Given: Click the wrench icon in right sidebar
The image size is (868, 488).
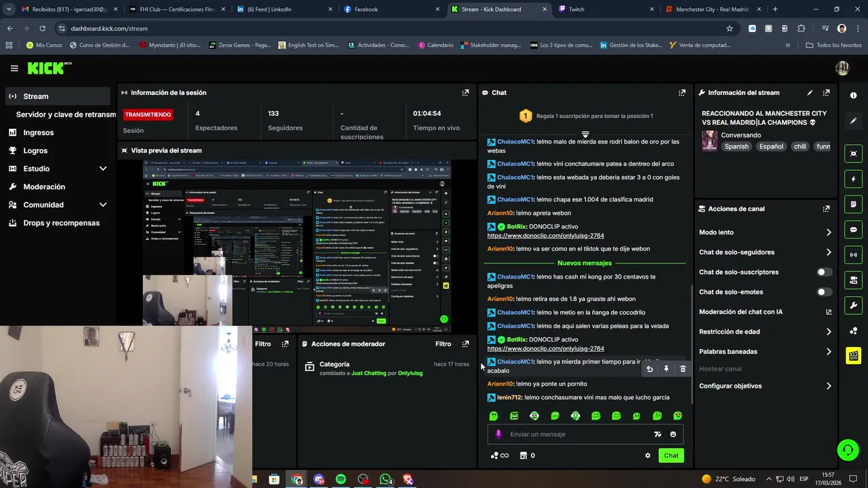Looking at the screenshot, I should 853,305.
